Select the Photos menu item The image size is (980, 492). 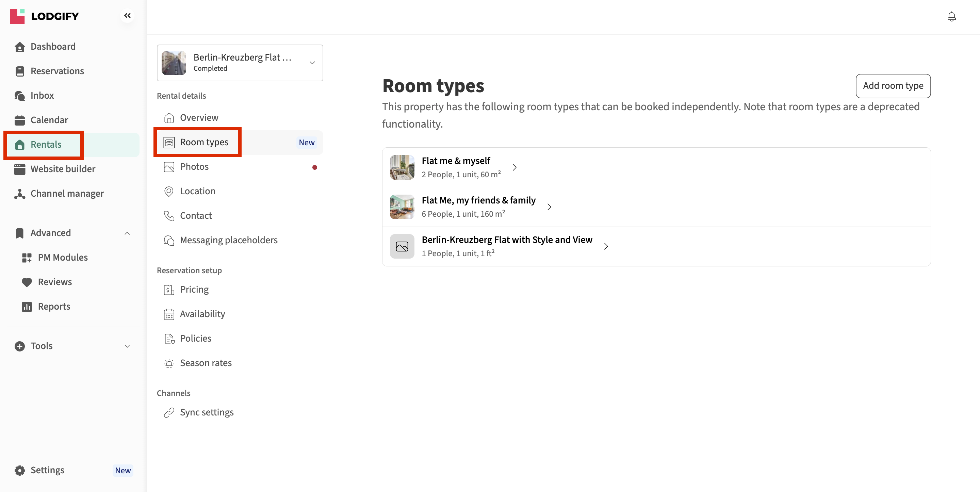pos(194,167)
